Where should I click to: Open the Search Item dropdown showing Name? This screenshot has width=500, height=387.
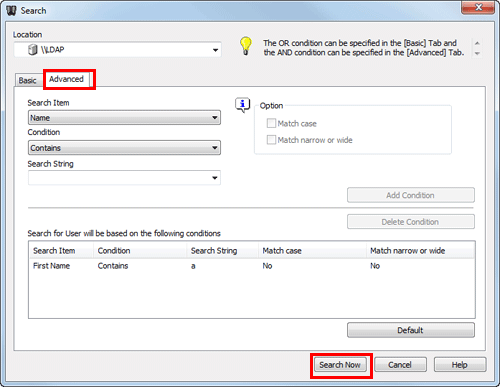tap(124, 118)
